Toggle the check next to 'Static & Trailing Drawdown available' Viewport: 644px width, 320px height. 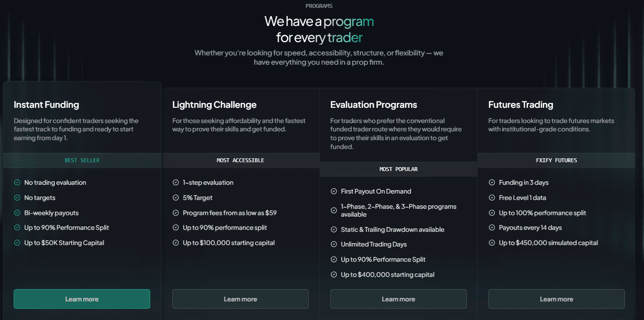point(333,229)
